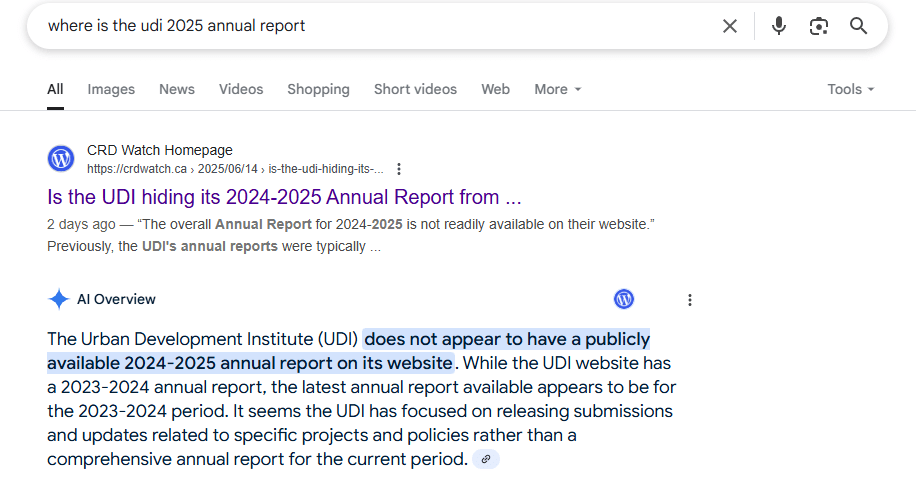The width and height of the screenshot is (916, 500).
Task: Click the magnifying glass search button
Action: 858,26
